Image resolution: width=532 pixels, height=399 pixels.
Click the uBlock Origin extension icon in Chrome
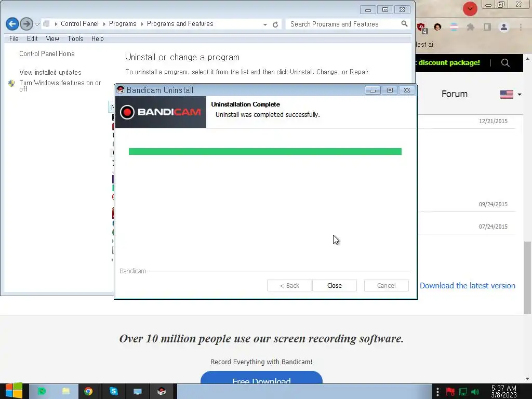pos(422,28)
